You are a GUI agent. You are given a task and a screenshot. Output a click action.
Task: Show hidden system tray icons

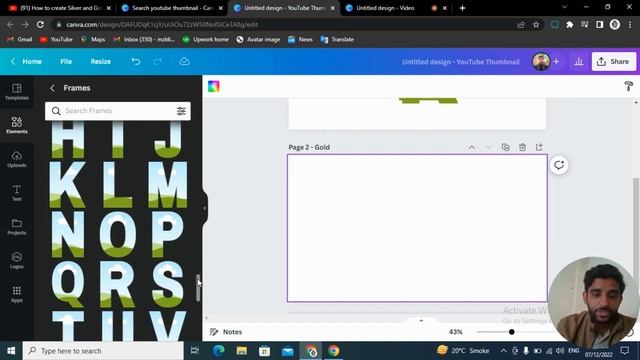tap(503, 351)
